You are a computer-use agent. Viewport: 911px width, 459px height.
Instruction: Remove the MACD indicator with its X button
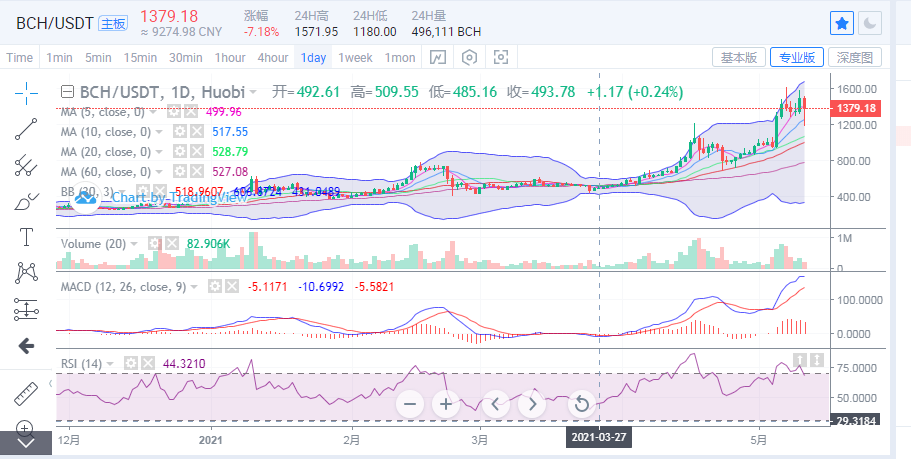tap(232, 287)
